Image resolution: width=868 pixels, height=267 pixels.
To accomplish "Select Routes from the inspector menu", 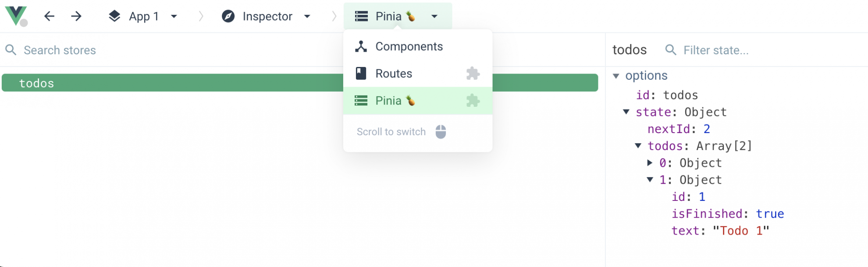I will coord(393,73).
